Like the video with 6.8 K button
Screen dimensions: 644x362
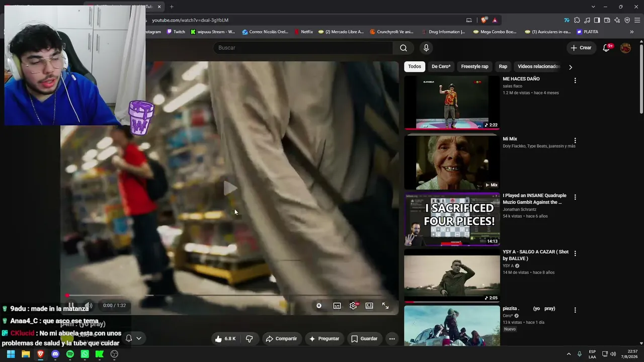[x=225, y=339]
